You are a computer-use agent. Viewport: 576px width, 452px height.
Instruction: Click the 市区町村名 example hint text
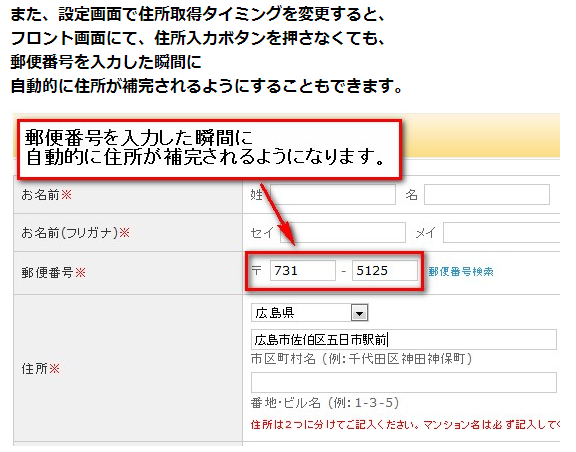361,359
